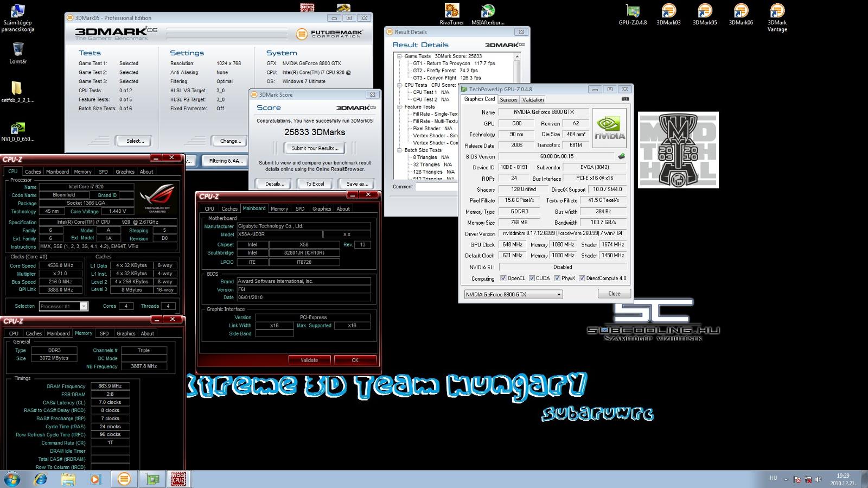This screenshot has height=488, width=868.
Task: Open the volume speaker tray icon
Action: point(819,480)
